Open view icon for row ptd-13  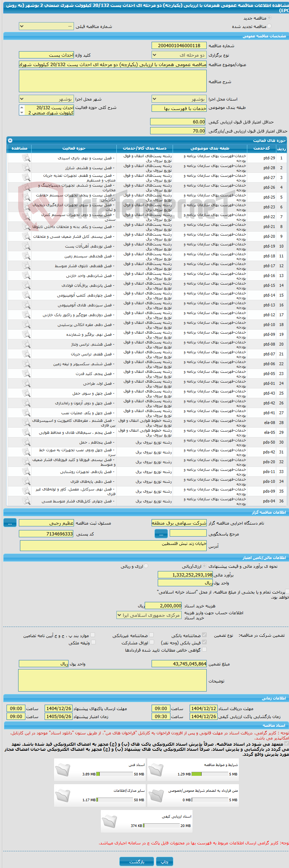click(26, 305)
